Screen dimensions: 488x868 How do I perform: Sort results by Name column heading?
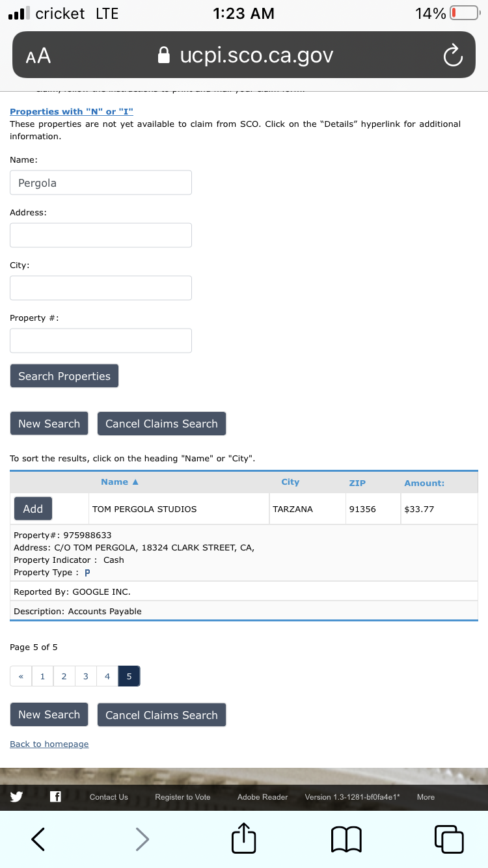point(120,482)
